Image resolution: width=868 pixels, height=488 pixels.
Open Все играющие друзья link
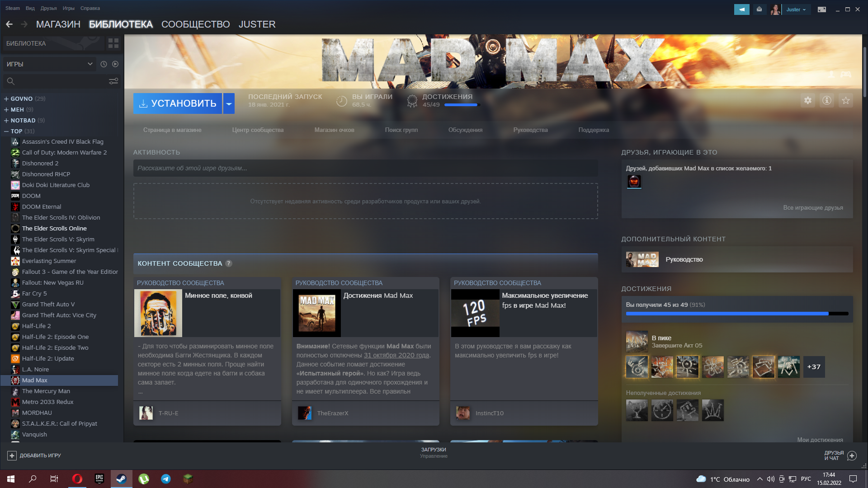pyautogui.click(x=813, y=208)
